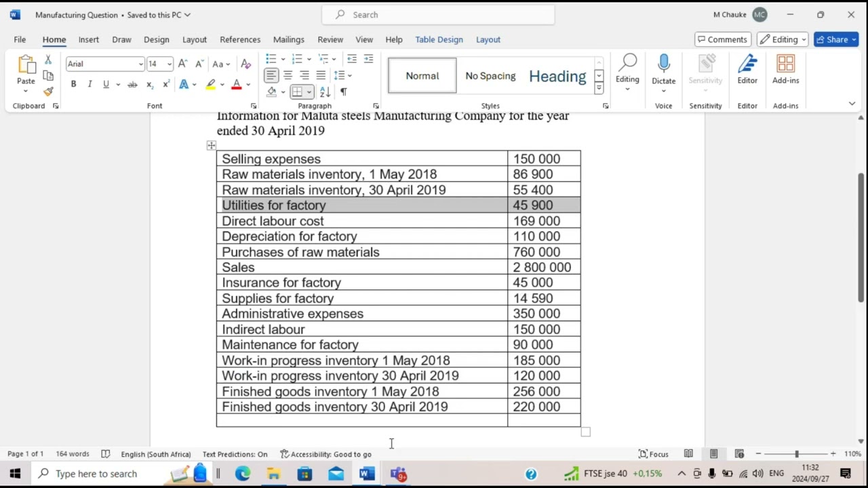Switch to the Table Design tab

point(439,39)
